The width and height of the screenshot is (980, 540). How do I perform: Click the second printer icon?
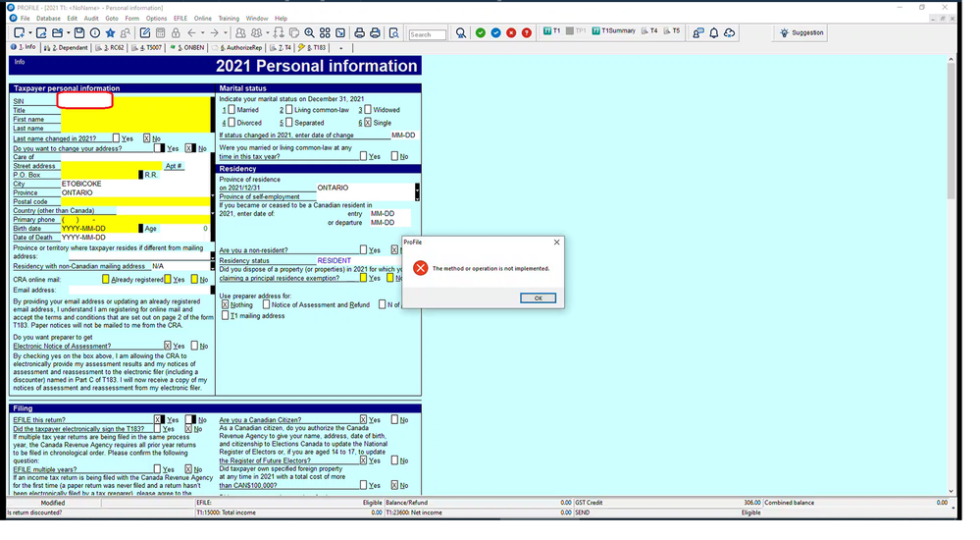click(375, 33)
